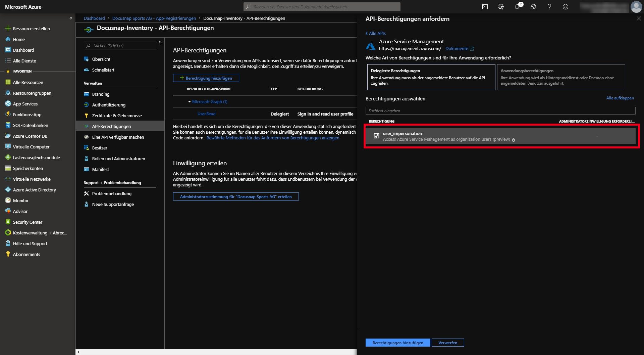Collapse Microsoft Graph (1) permission group
The height and width of the screenshot is (355, 644).
pos(190,101)
